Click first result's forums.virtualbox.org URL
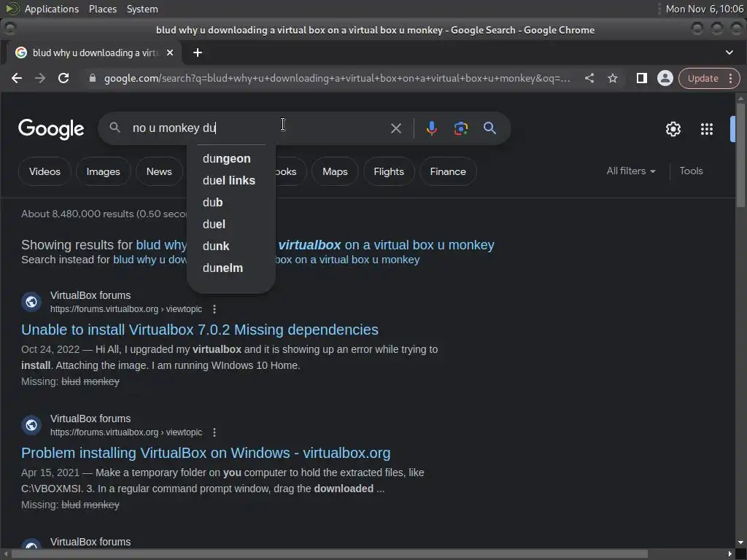The height and width of the screenshot is (560, 747). (126, 309)
